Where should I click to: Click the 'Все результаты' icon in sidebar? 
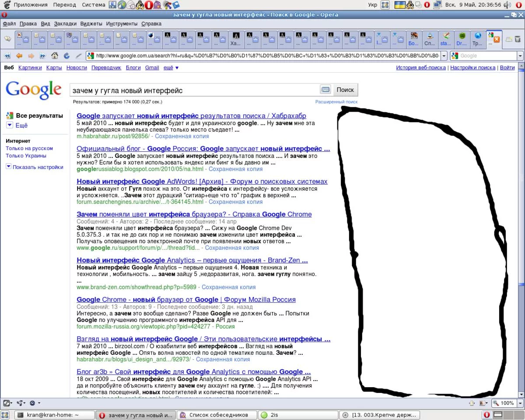10,115
